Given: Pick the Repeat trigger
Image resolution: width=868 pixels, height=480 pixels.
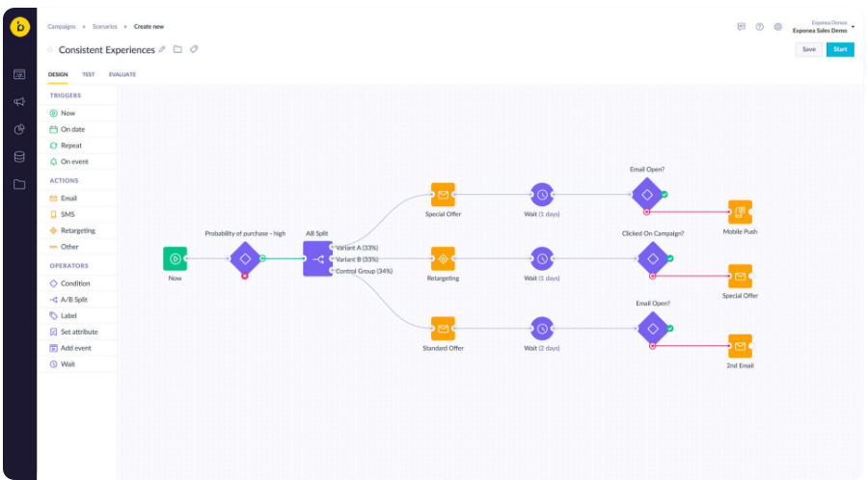Looking at the screenshot, I should (x=77, y=146).
